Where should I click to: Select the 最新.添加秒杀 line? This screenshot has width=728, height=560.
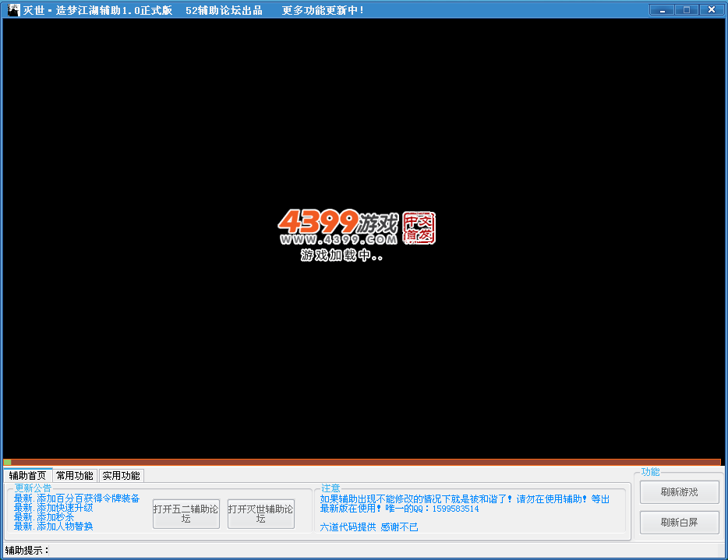pyautogui.click(x=44, y=517)
